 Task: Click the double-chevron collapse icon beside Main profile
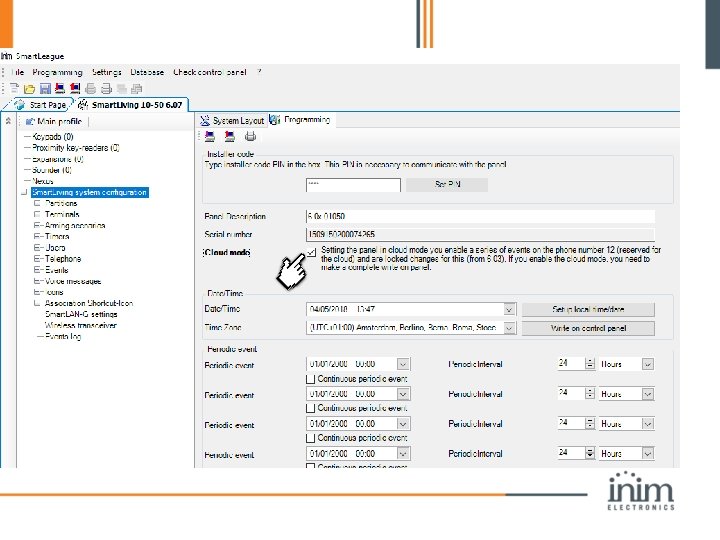8,121
